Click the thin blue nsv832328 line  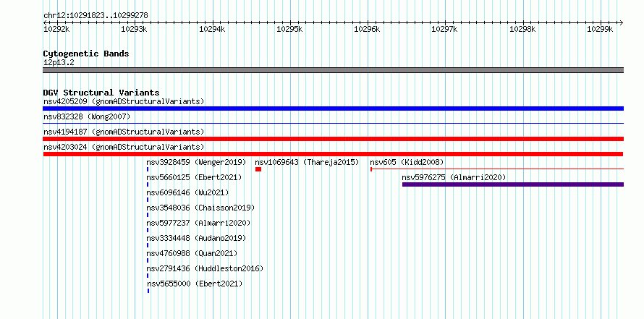click(x=333, y=123)
